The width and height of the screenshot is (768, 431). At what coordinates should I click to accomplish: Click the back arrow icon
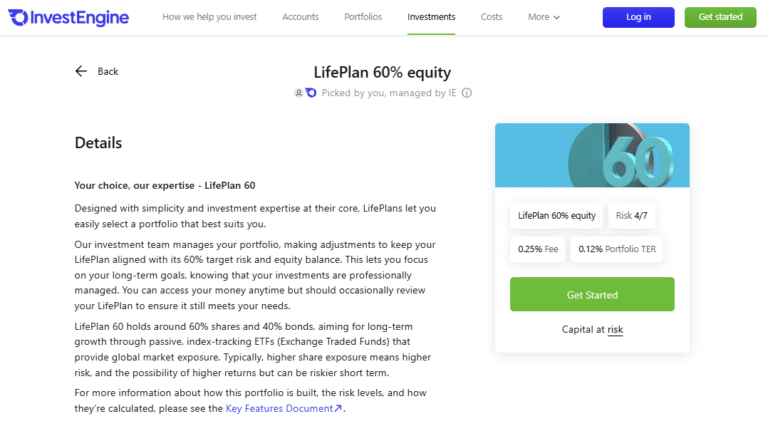[x=82, y=71]
